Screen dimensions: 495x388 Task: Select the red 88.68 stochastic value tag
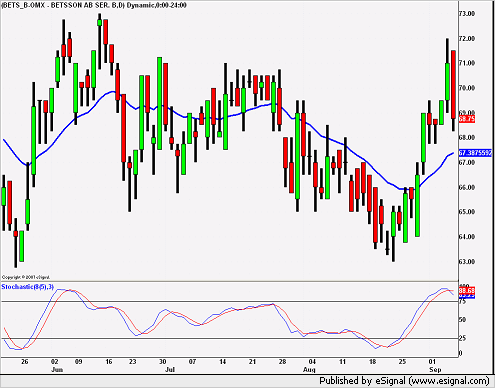(467, 291)
